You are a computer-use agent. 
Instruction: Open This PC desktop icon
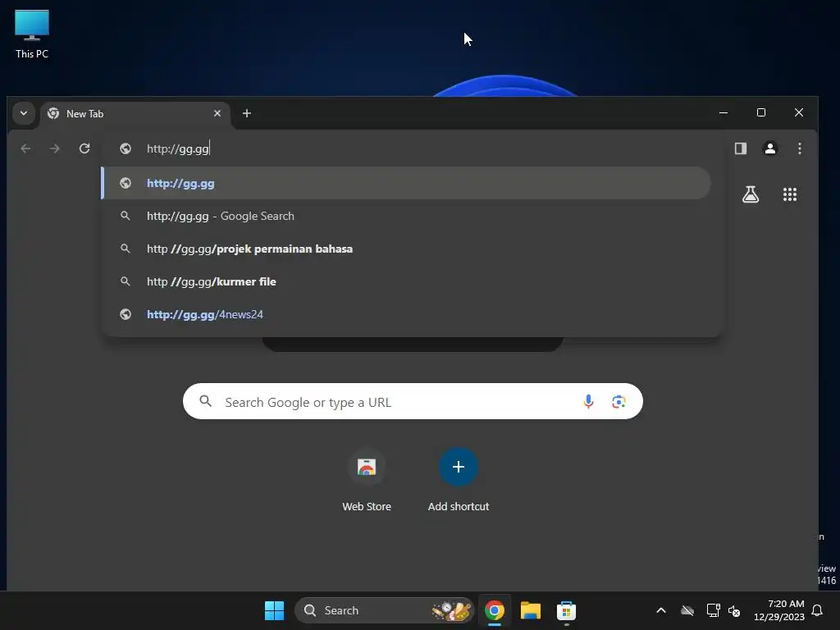32,34
